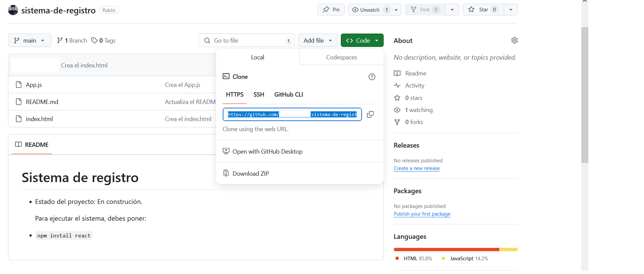Open the 'Crea el App.js' commit message
Image resolution: width=644 pixels, height=274 pixels.
pyautogui.click(x=182, y=85)
